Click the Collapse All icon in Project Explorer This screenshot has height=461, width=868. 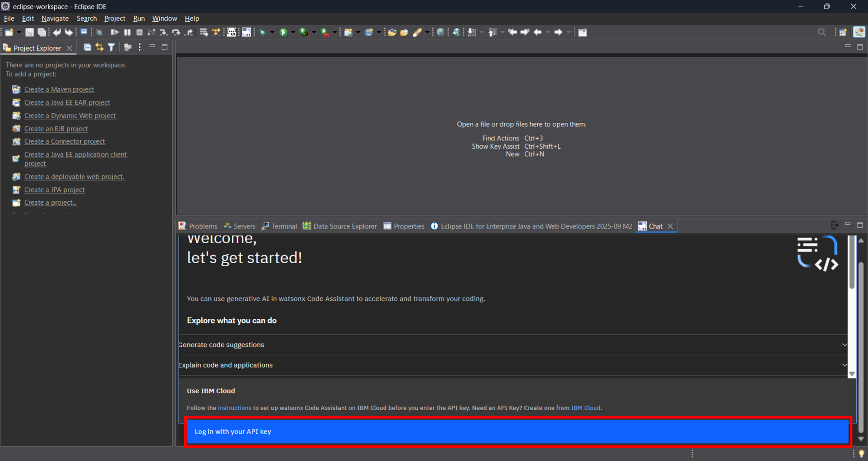pos(87,47)
